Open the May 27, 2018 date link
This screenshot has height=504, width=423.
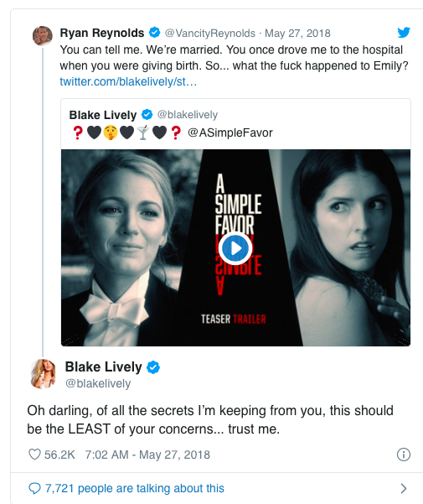297,33
